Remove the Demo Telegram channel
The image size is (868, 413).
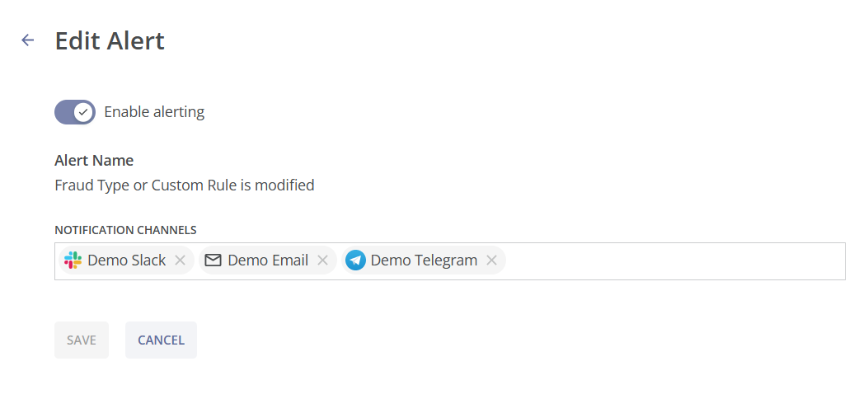491,260
